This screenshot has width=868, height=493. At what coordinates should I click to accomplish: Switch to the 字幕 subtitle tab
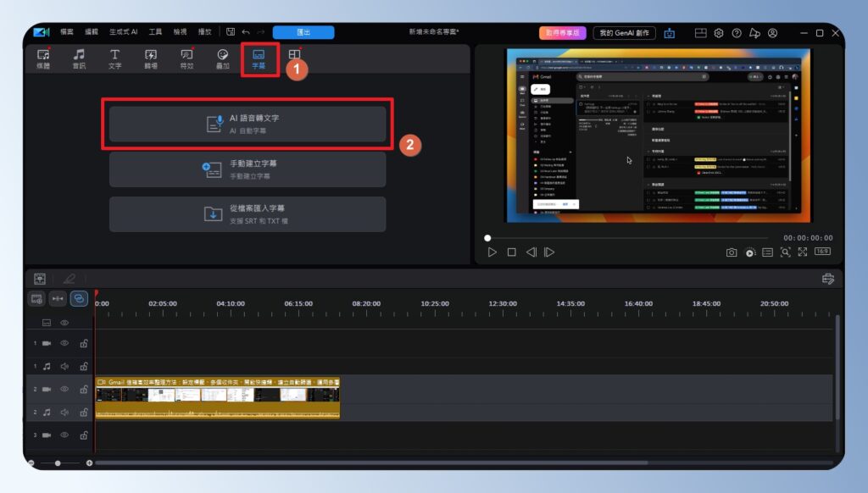[259, 58]
